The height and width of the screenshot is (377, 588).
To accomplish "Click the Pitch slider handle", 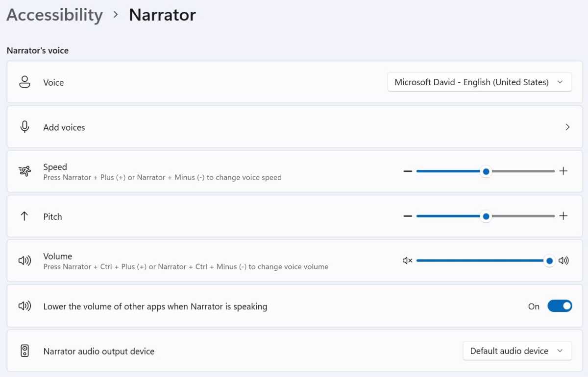I will point(486,216).
